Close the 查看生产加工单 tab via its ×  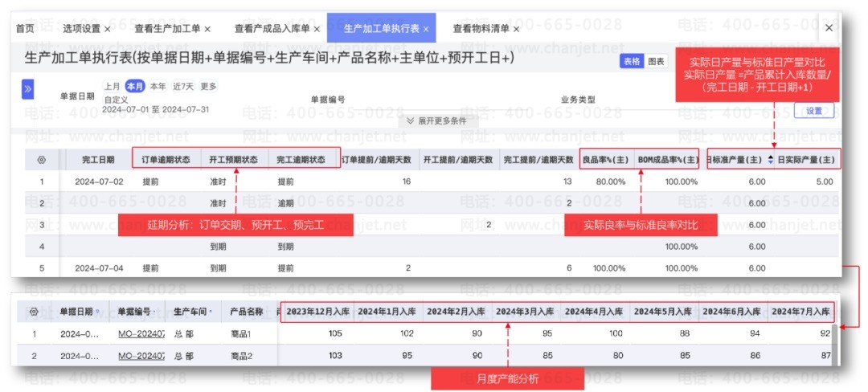click(x=207, y=29)
